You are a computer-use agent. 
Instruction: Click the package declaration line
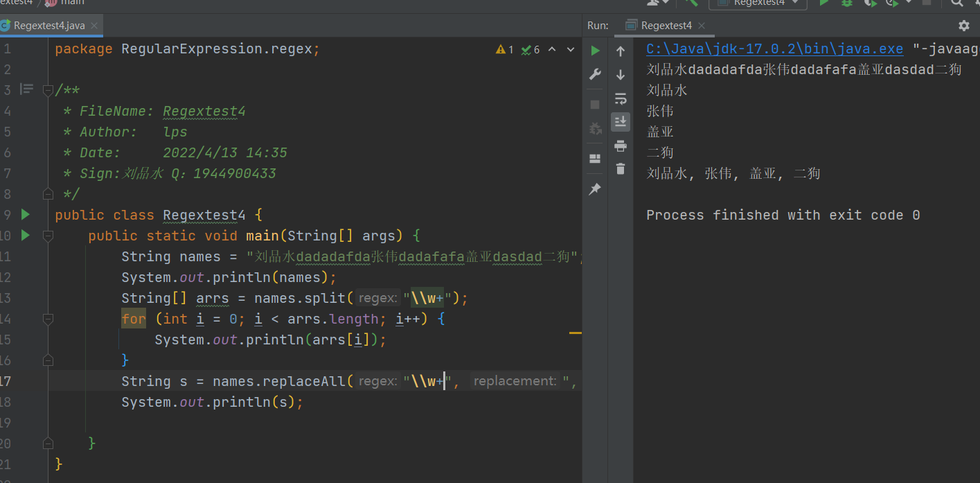click(x=188, y=49)
